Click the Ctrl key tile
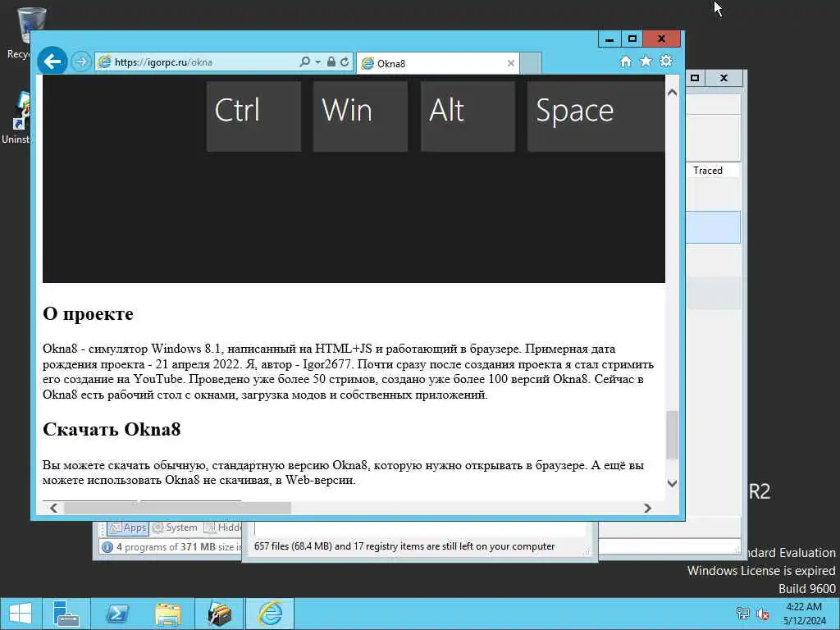The width and height of the screenshot is (840, 630). (253, 116)
